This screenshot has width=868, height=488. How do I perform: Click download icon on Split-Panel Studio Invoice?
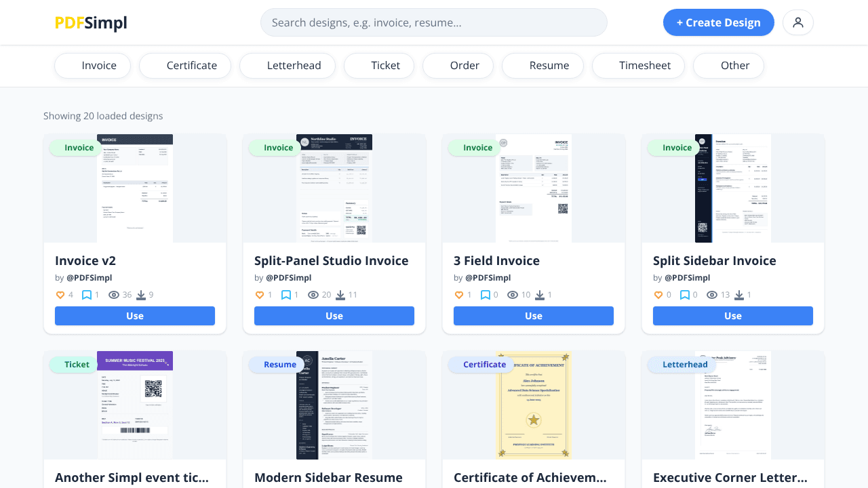[x=340, y=295]
